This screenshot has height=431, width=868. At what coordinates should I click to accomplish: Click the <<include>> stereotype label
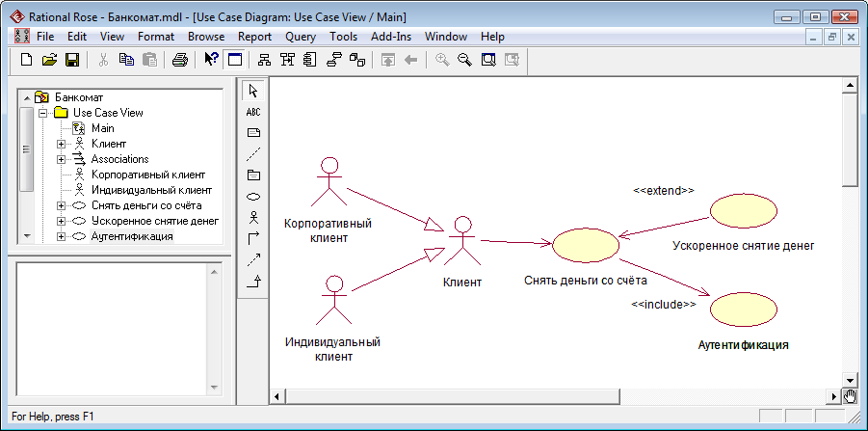pos(663,304)
